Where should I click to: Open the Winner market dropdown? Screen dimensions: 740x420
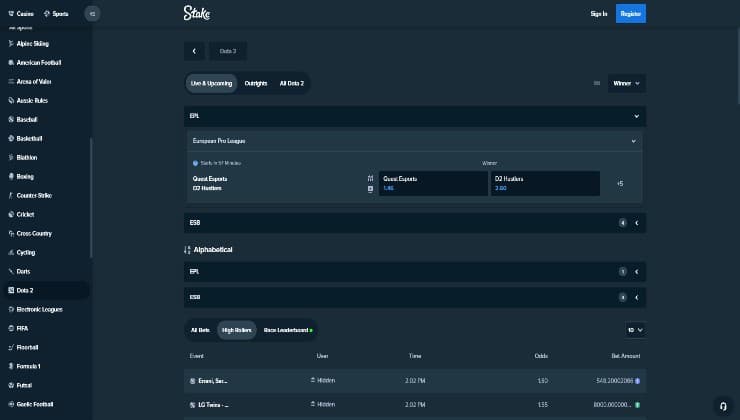click(627, 83)
